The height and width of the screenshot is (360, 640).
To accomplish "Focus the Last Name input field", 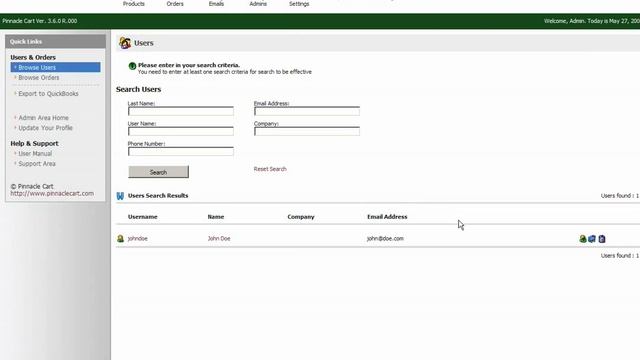I will point(181,111).
